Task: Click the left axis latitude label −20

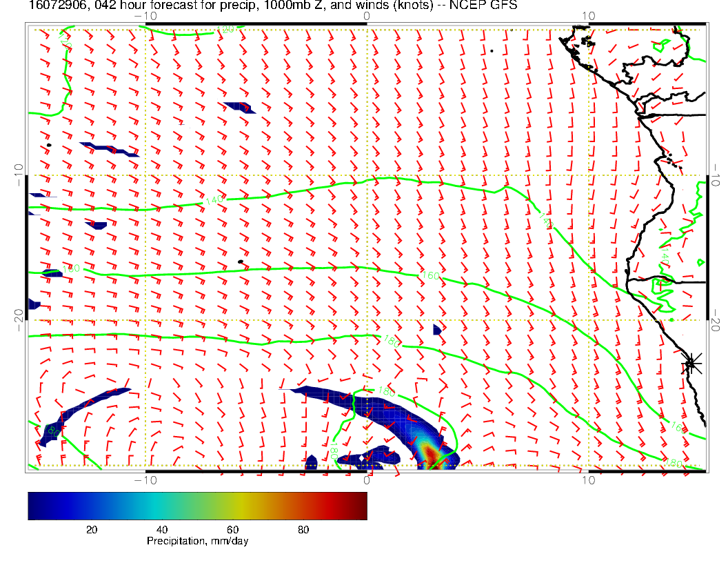Action: point(18,320)
